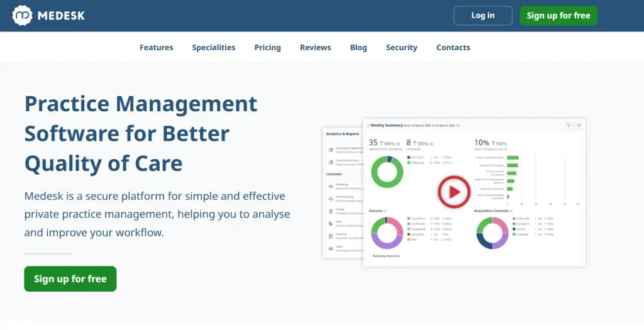Click the green Completed legend swatch
Image resolution: width=644 pixels, height=330 pixels.
click(x=409, y=229)
